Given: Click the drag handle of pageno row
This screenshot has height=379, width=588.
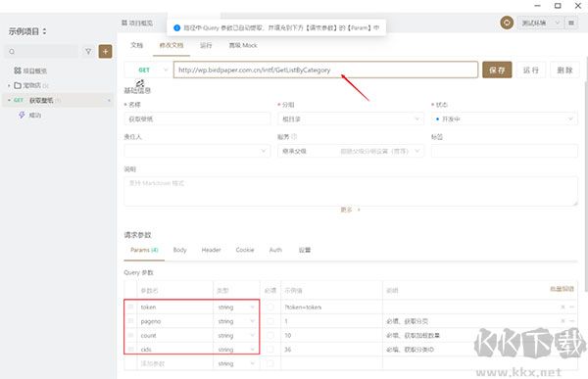Looking at the screenshot, I should pos(130,321).
